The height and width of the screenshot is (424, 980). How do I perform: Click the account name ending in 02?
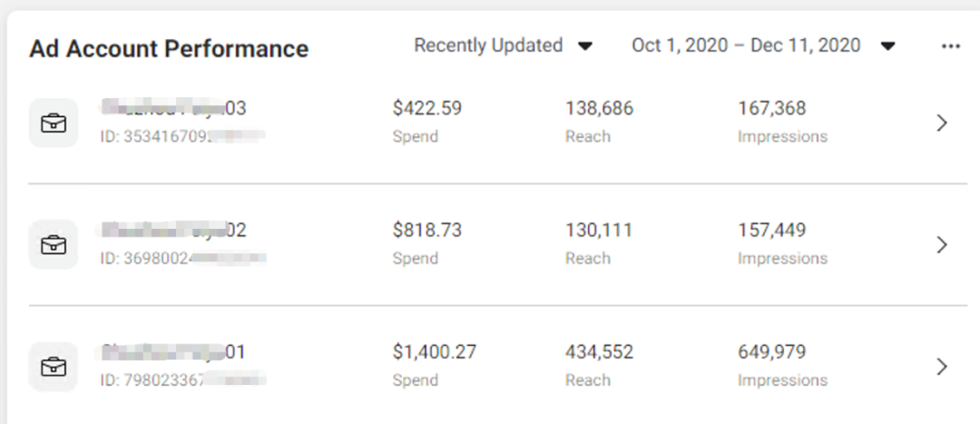pos(173,230)
